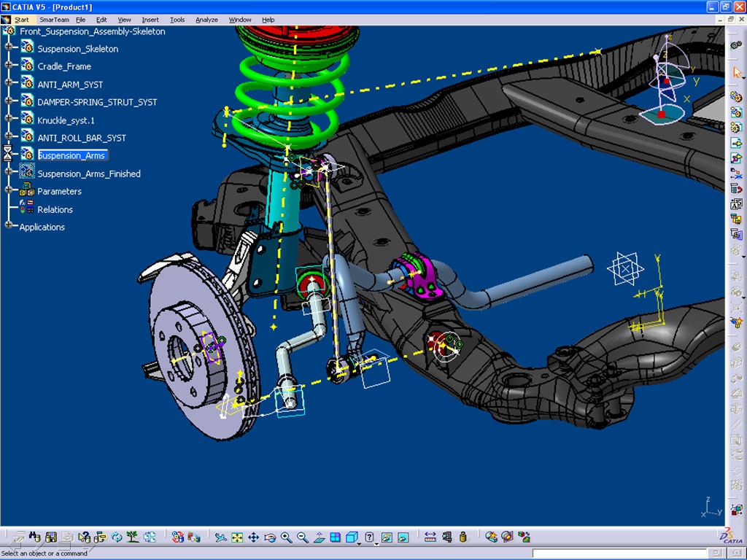Select ANTI_ROLL_BAR_SYST in the tree
747x560 pixels.
point(82,138)
